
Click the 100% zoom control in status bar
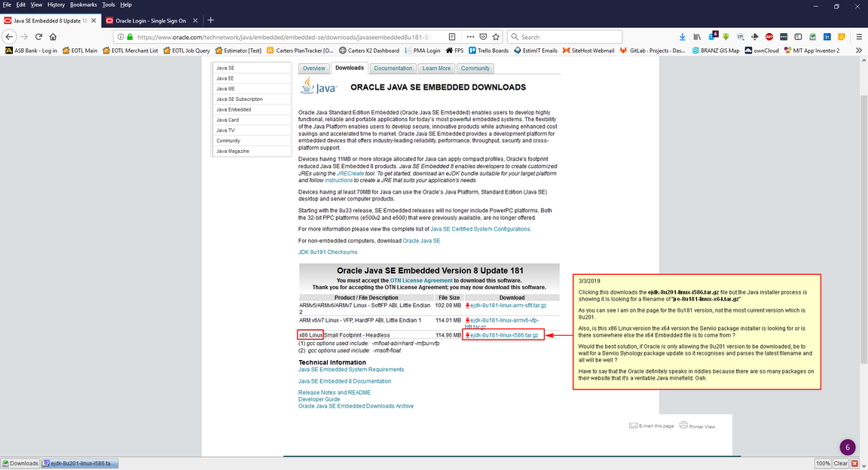click(x=824, y=463)
